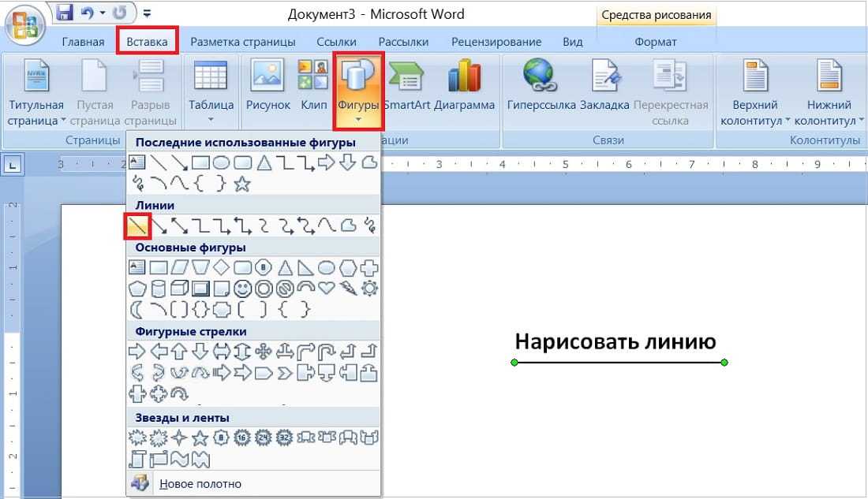The image size is (868, 499).
Task: Choose the 4-point star in Звезды и ленты
Action: 179,438
